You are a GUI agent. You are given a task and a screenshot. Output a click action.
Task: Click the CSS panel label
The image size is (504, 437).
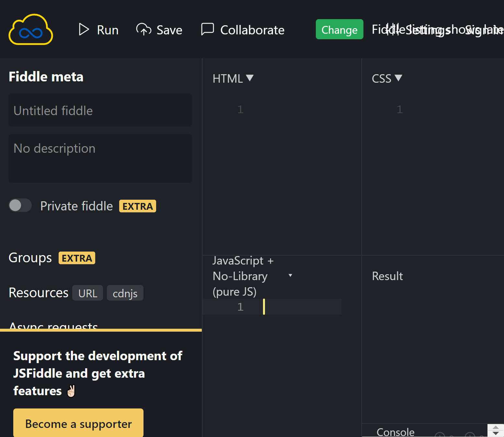click(x=382, y=79)
